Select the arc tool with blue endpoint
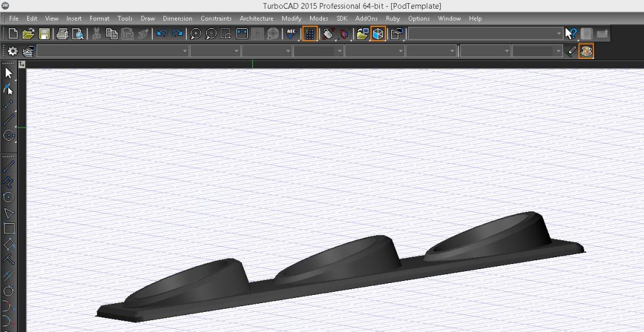 9,306
